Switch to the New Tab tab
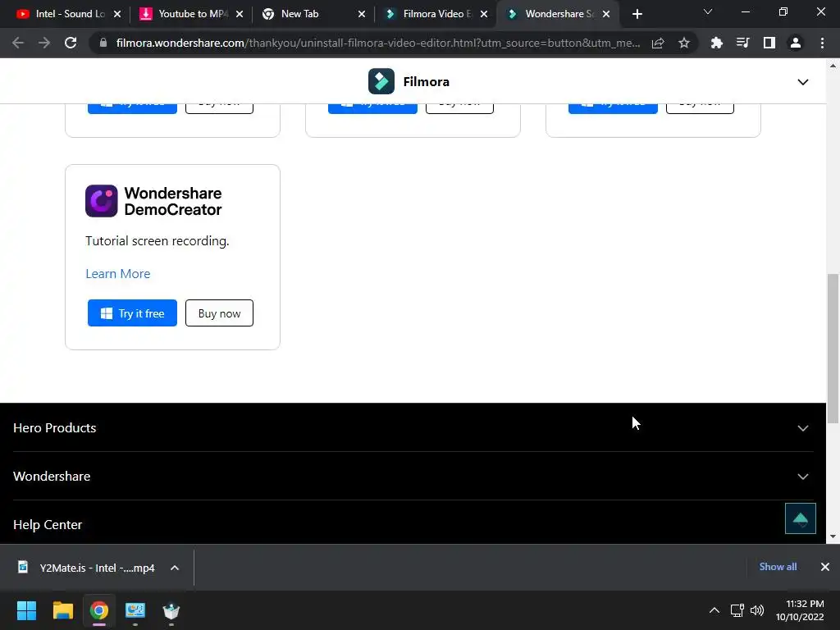 pos(313,14)
